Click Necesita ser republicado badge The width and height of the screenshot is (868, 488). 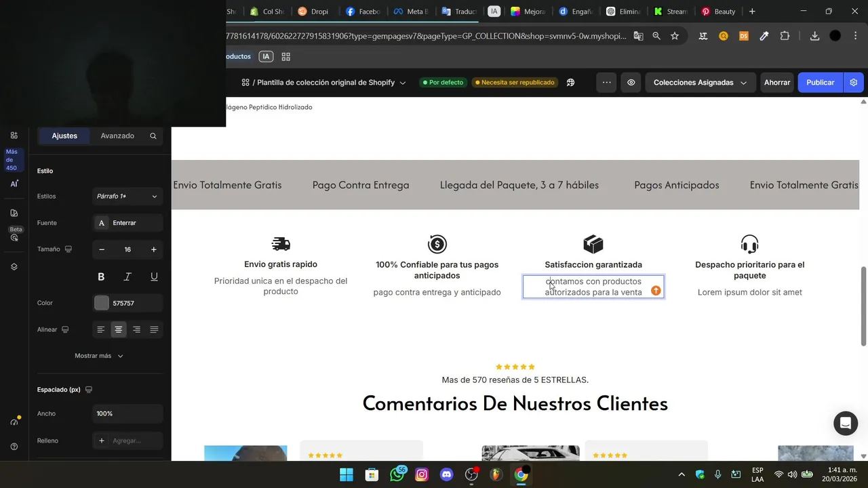[x=515, y=83]
